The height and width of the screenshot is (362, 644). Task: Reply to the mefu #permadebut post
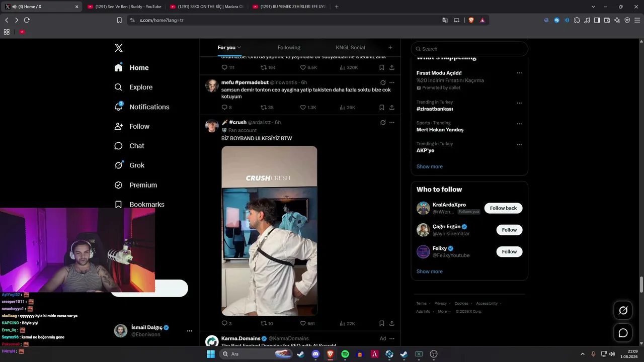pos(224,108)
